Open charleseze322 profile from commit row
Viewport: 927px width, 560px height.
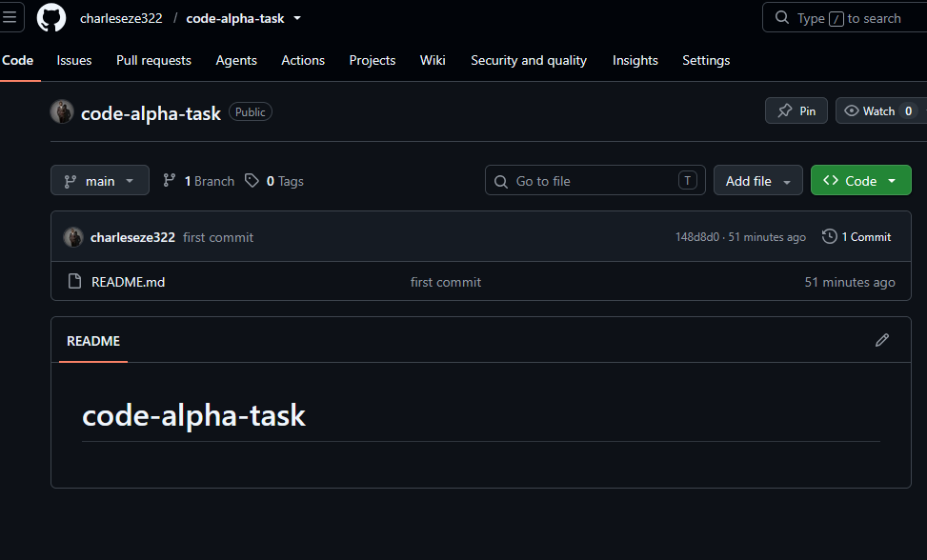[x=132, y=237]
